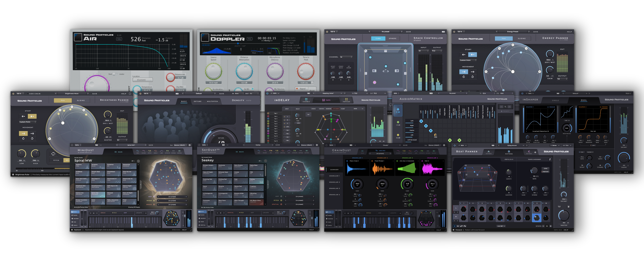The width and height of the screenshot is (644, 261).
Task: Open Granular 2 tab in GrainDust
Action: tap(334, 182)
